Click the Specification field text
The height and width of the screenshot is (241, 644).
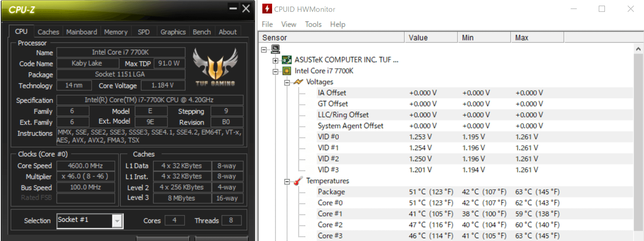pos(149,100)
